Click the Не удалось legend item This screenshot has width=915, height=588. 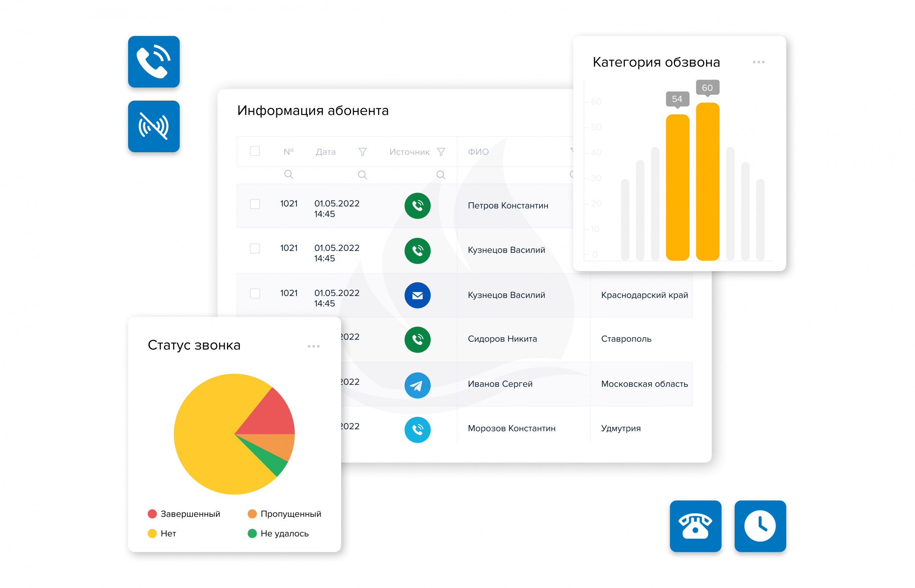pyautogui.click(x=278, y=533)
